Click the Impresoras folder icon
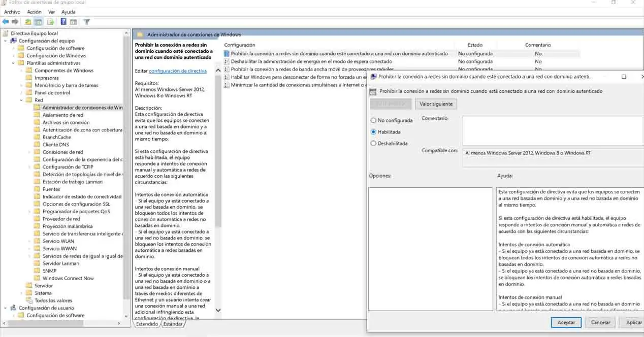The image size is (644, 337). (x=29, y=78)
